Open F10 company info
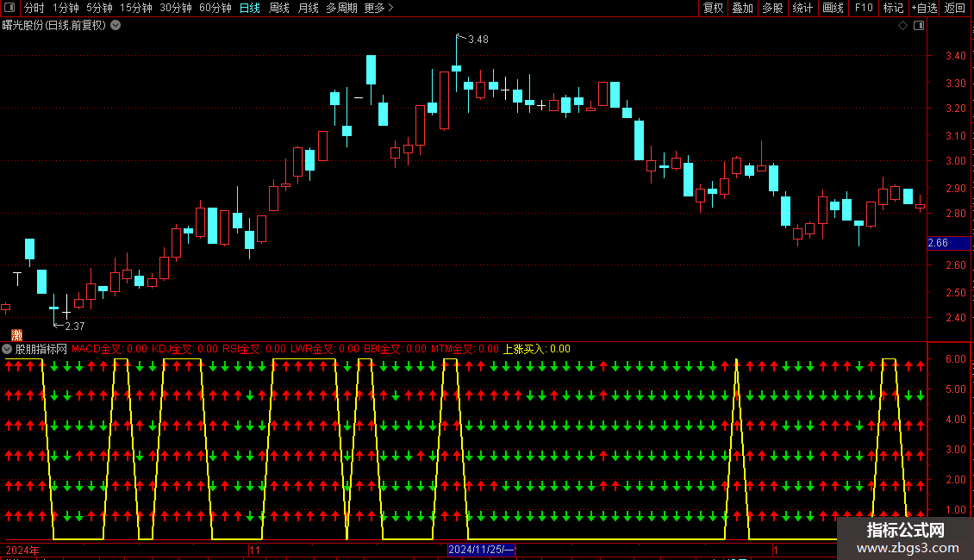Image resolution: width=974 pixels, height=560 pixels. [x=864, y=8]
